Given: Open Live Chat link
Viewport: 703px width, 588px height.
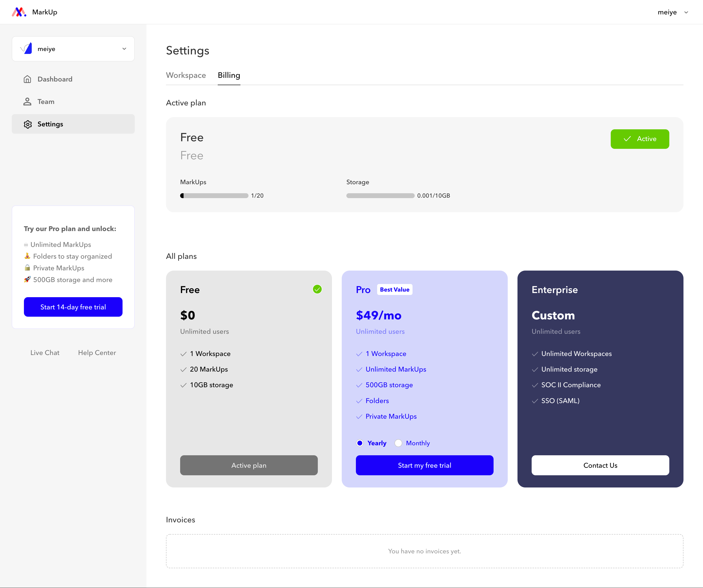Looking at the screenshot, I should click(45, 353).
